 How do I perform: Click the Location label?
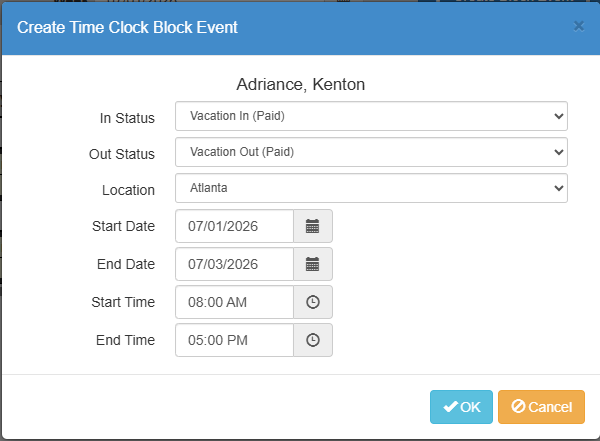point(128,190)
